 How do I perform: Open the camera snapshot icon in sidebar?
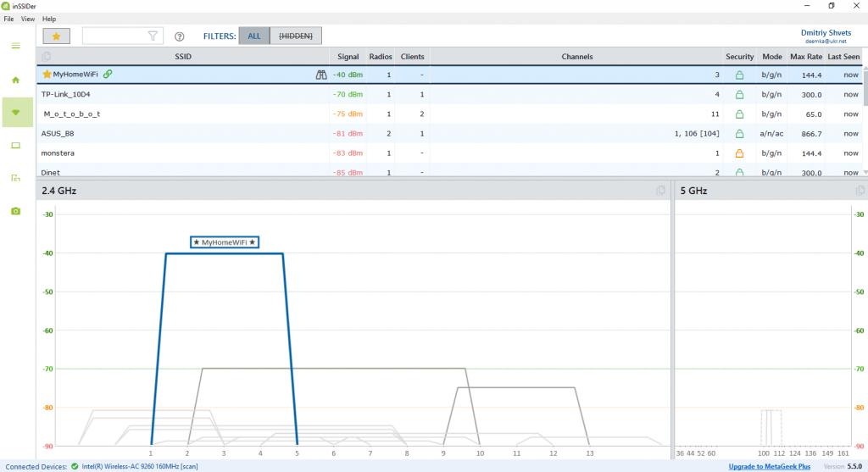15,211
